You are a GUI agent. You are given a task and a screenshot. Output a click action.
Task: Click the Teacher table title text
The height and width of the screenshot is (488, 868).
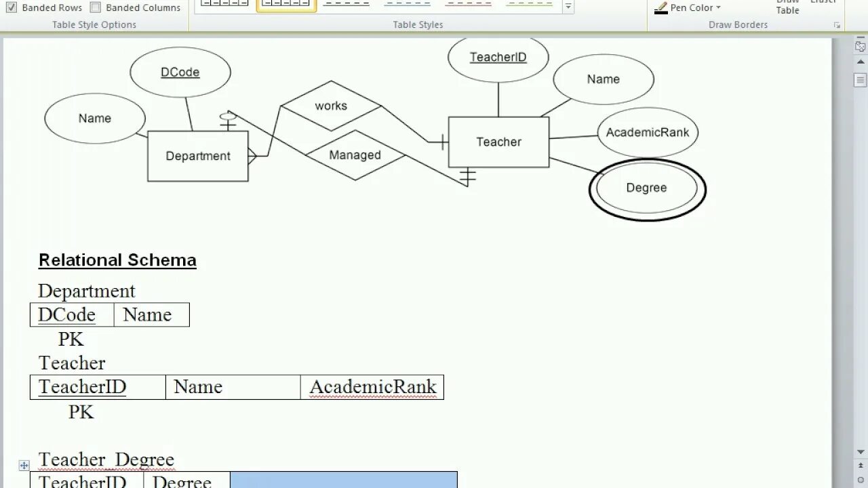(72, 363)
